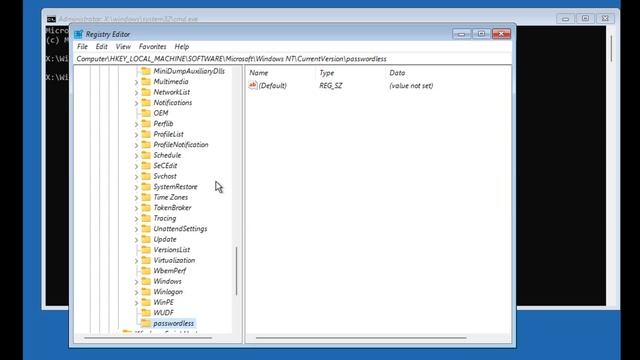
Task: Maximize the cmd.exe window
Action: click(585, 19)
